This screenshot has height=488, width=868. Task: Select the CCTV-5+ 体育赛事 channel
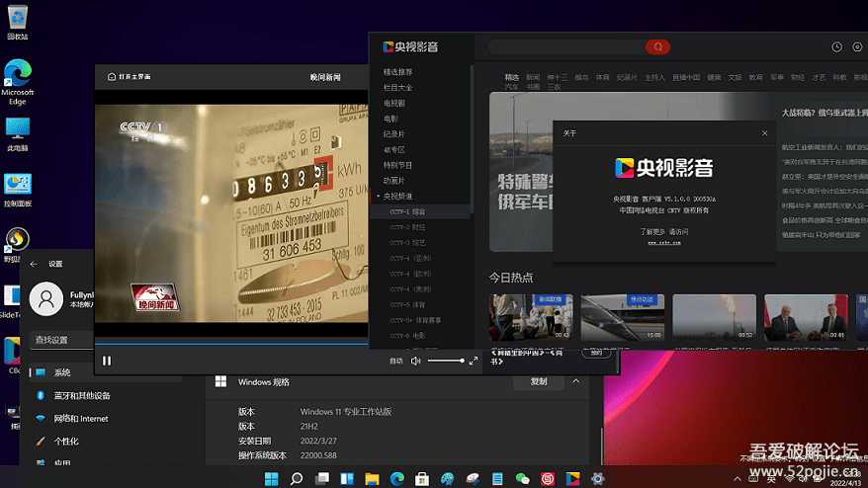pos(414,320)
